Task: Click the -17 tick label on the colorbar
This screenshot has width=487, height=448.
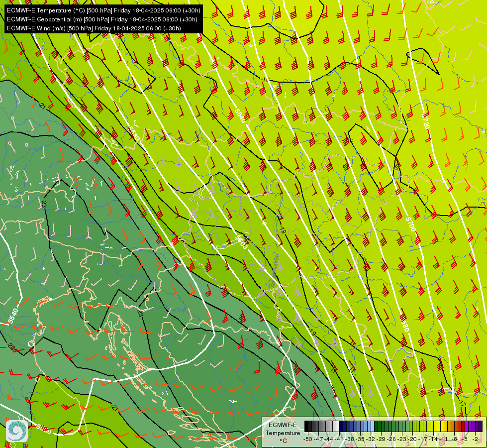Action: 423,439
